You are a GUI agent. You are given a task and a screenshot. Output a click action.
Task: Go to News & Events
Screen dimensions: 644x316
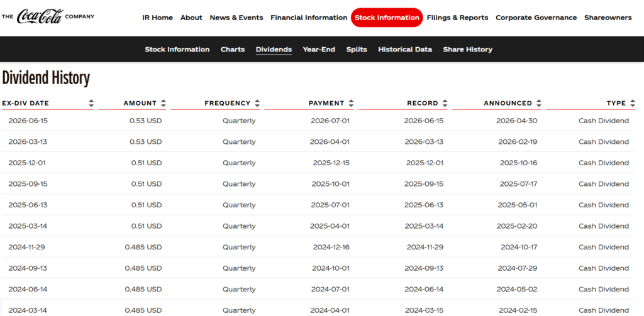click(x=236, y=18)
